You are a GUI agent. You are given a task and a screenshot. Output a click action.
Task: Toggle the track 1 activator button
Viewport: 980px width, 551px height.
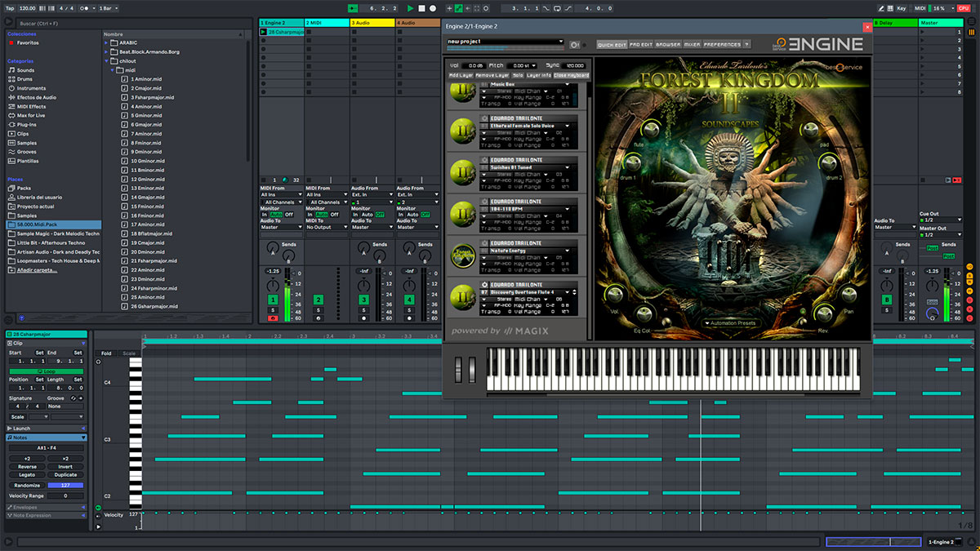(x=273, y=300)
